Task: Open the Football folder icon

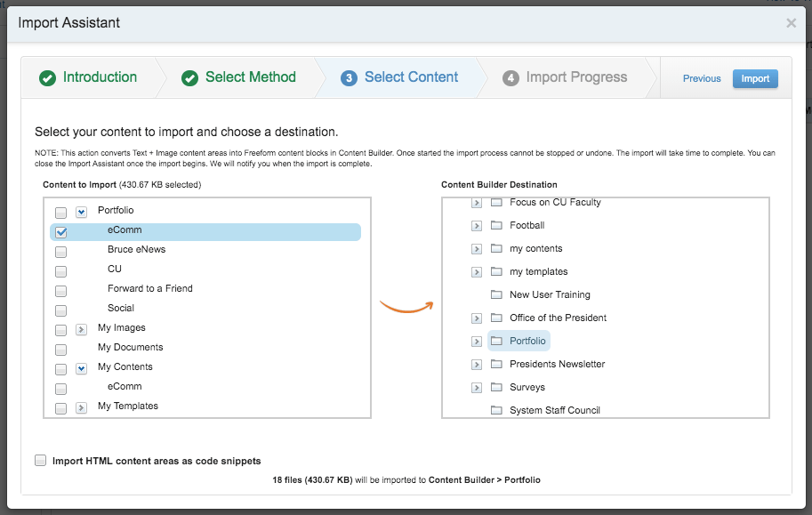Action: point(496,225)
